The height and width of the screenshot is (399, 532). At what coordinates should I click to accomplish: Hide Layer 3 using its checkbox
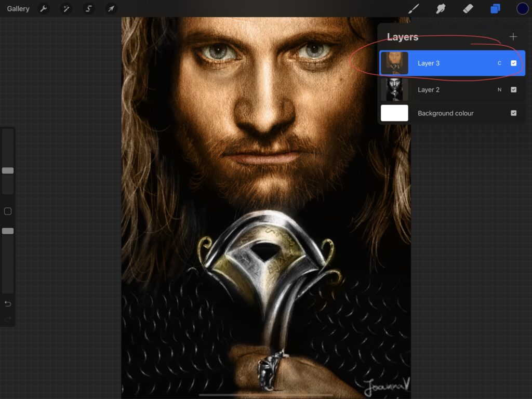[513, 63]
